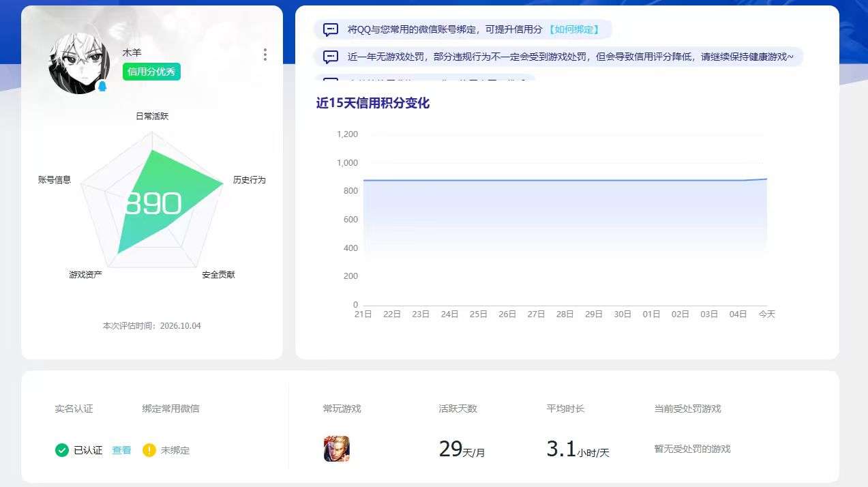Click the 3.1小时/天 average duration value

(x=578, y=449)
